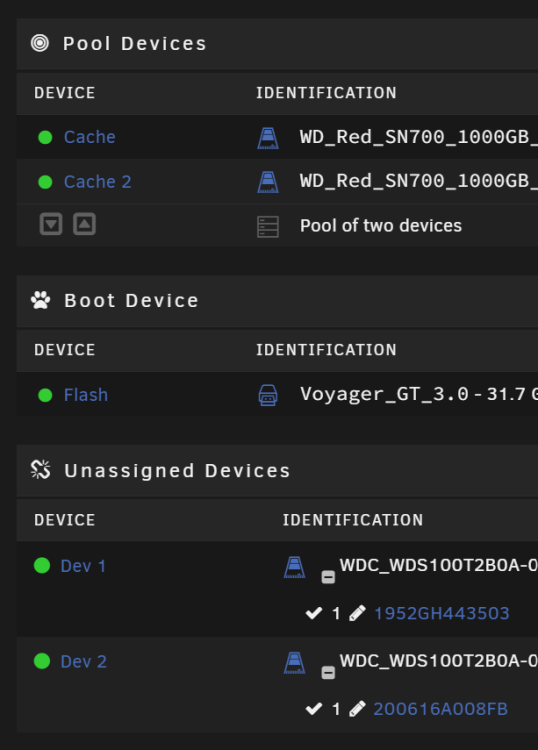The height and width of the screenshot is (750, 538).
Task: Click the Unassigned Devices unlink icon
Action: pos(41,470)
